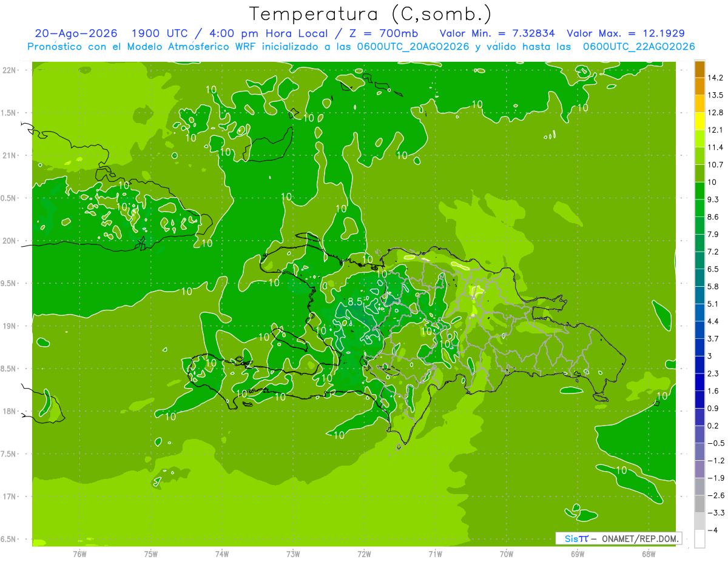Click the '17N' latitude axis label
Viewport: 728px width, 562px height.
click(8, 497)
